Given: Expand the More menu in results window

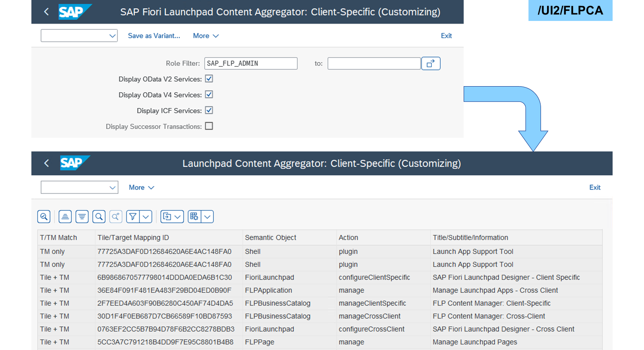Looking at the screenshot, I should click(141, 188).
